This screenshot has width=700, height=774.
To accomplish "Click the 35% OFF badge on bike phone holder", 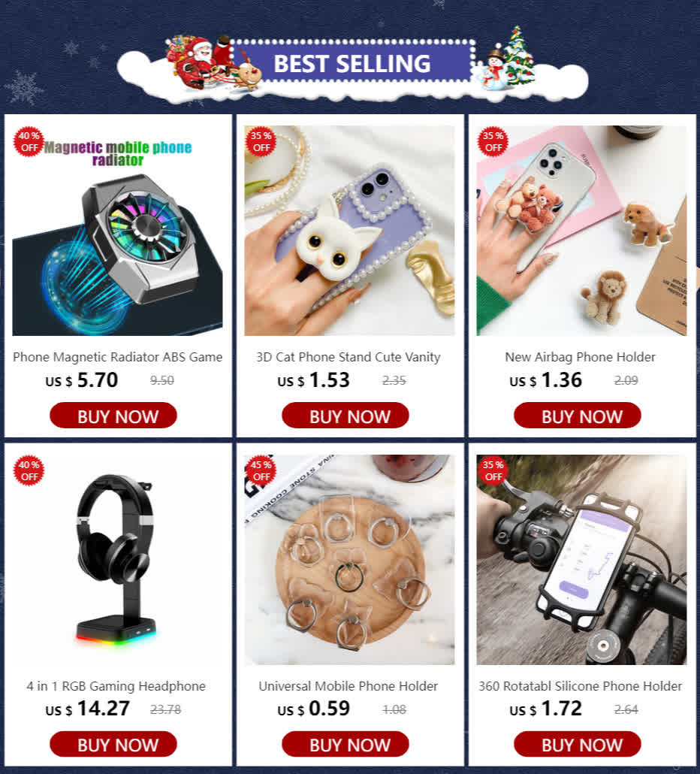I will click(x=493, y=471).
